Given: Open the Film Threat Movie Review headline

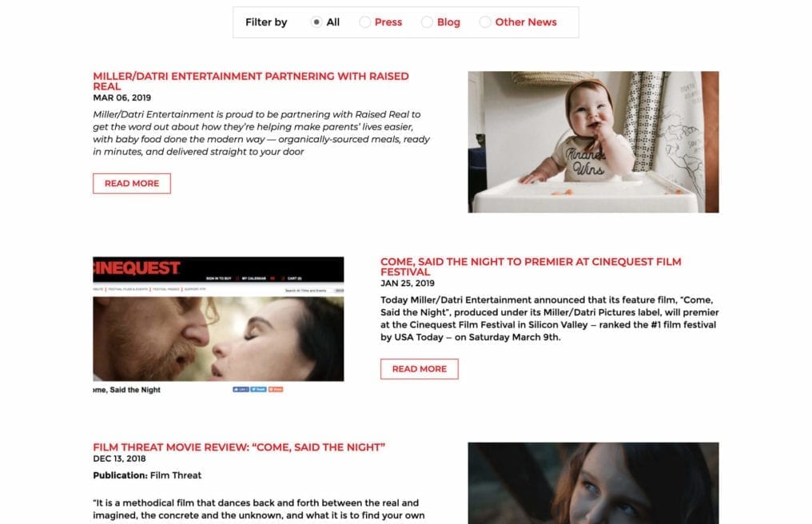Looking at the screenshot, I should [239, 447].
